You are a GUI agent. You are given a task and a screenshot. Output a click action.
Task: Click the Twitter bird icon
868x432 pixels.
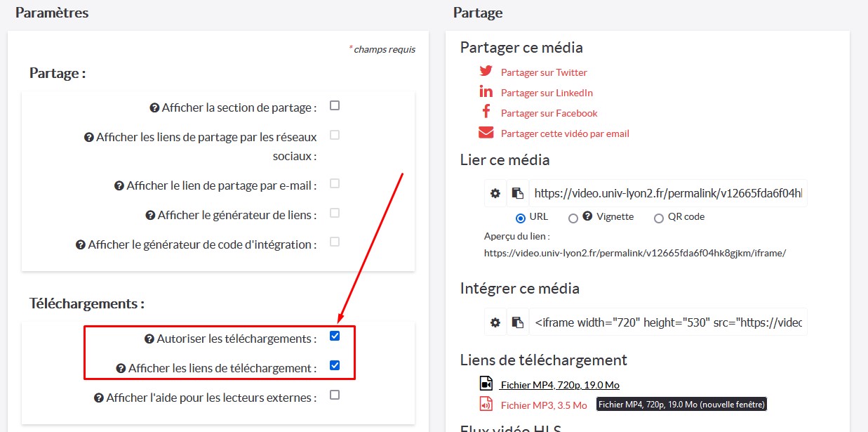point(486,71)
